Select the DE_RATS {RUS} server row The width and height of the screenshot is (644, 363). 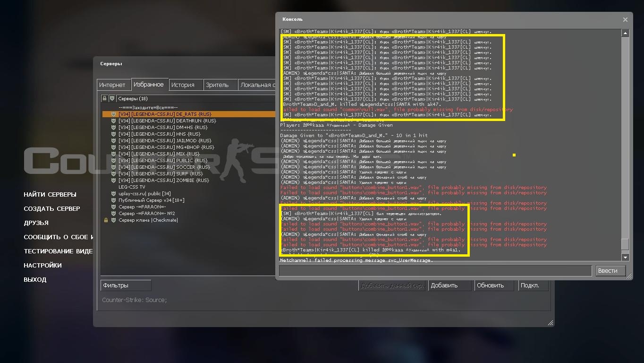coord(188,114)
